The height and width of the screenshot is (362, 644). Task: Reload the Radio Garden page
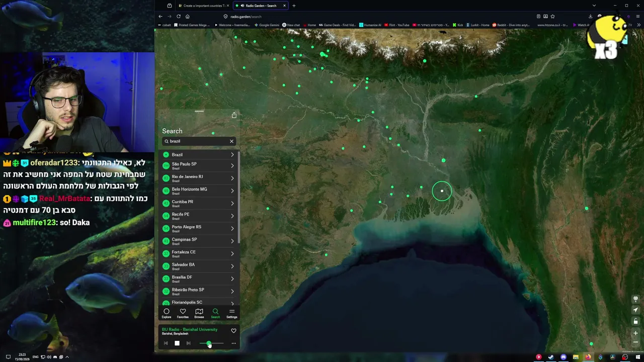point(178,17)
